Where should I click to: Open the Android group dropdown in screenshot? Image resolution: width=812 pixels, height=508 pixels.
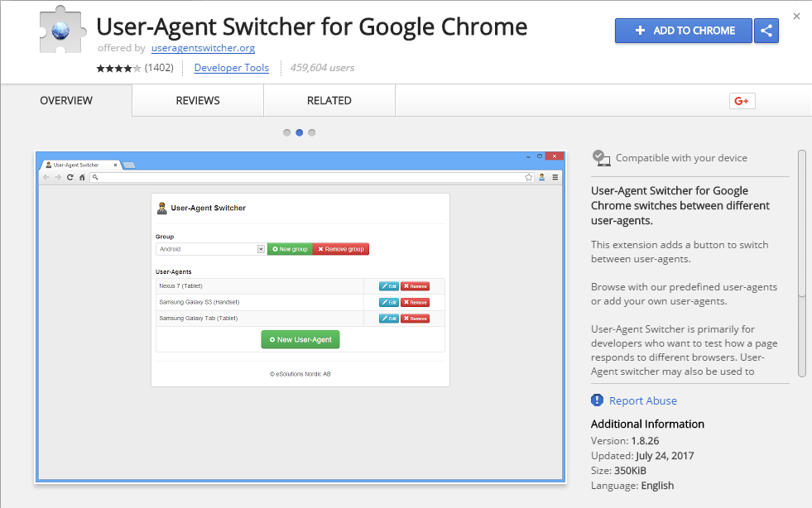click(x=211, y=249)
